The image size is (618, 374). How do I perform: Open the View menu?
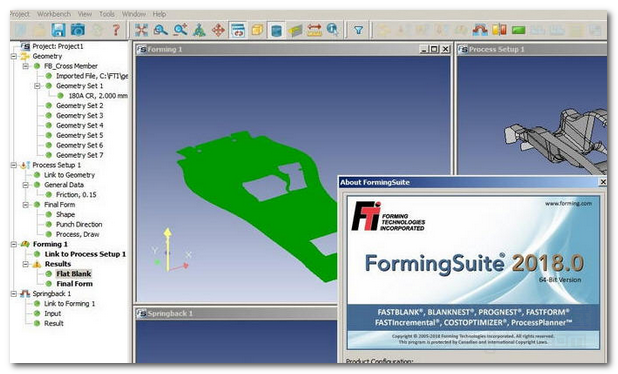click(x=85, y=14)
